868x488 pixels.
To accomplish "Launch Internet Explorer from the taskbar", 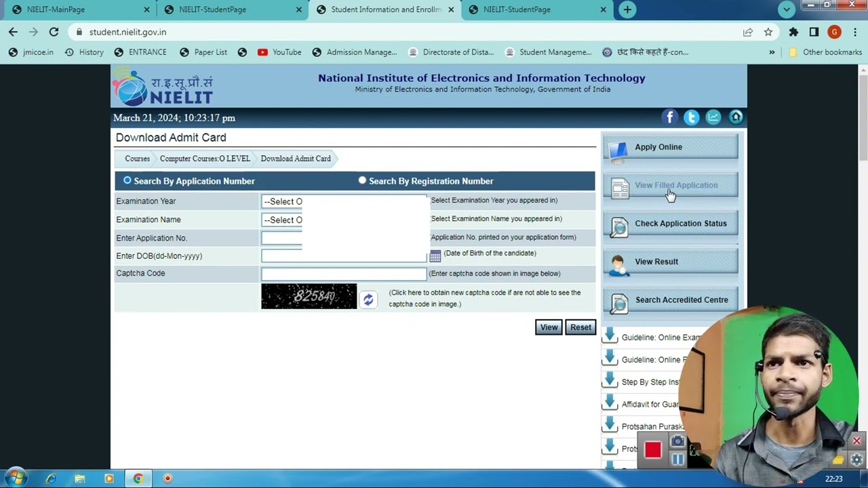I will 51,479.
